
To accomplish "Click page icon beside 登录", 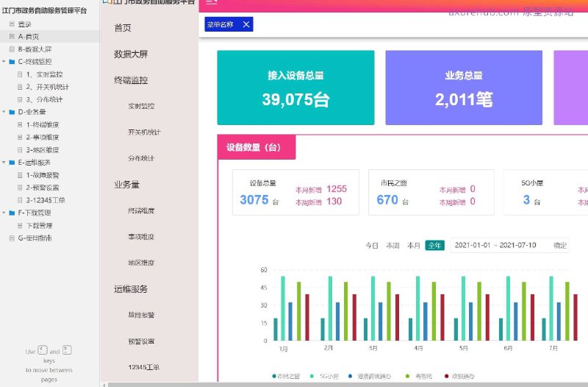I will coord(12,24).
